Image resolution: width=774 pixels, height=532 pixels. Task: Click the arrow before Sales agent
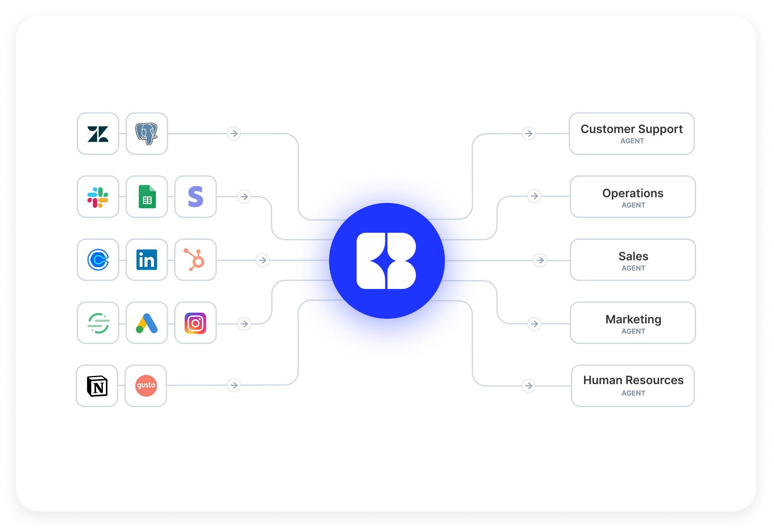click(540, 260)
